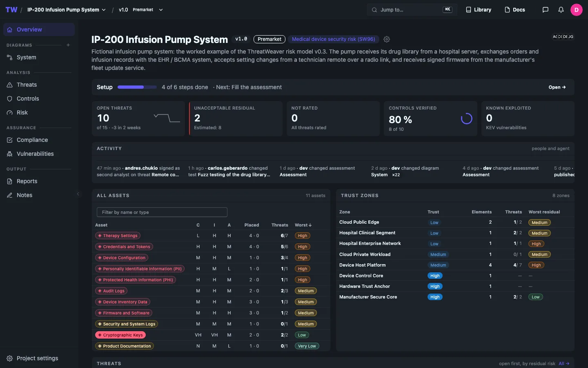
Task: Go to Overview in sidebar
Action: tap(39, 29)
